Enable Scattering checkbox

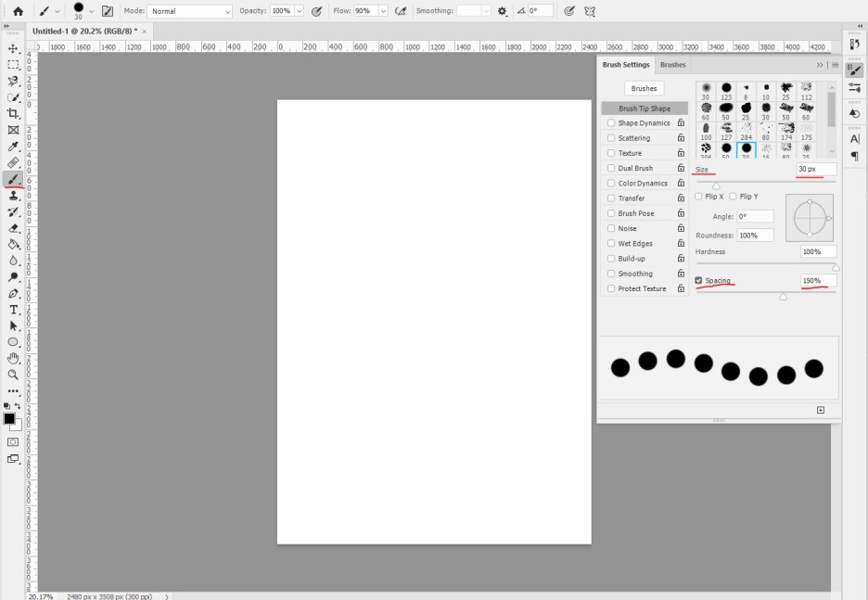click(x=611, y=138)
